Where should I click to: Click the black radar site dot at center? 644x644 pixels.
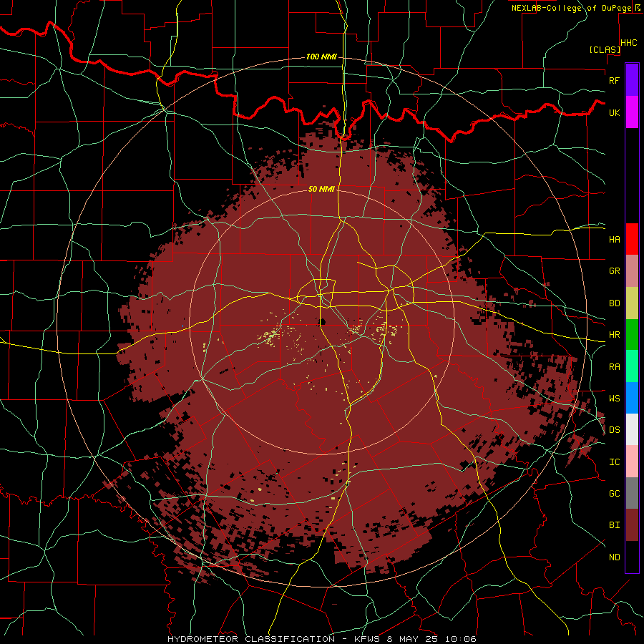click(x=323, y=321)
